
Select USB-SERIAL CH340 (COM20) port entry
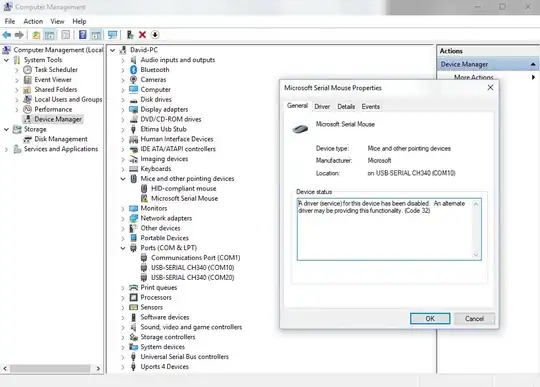point(193,278)
